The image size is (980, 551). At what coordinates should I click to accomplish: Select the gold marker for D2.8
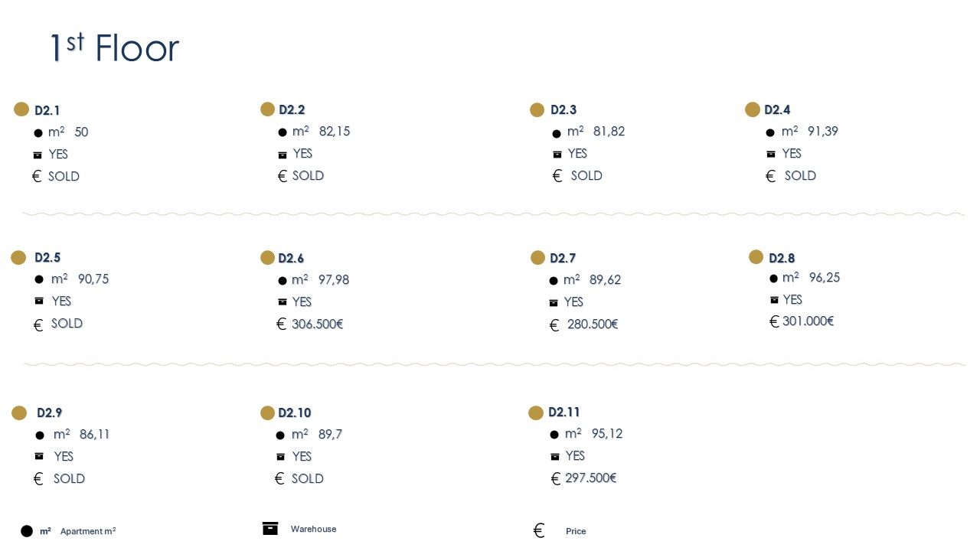756,257
